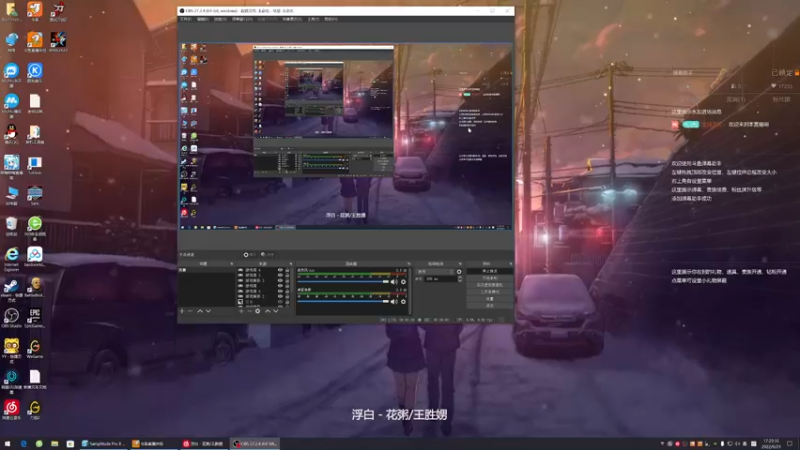
Task: Remove the selected scene with minus icon
Action: 190,311
